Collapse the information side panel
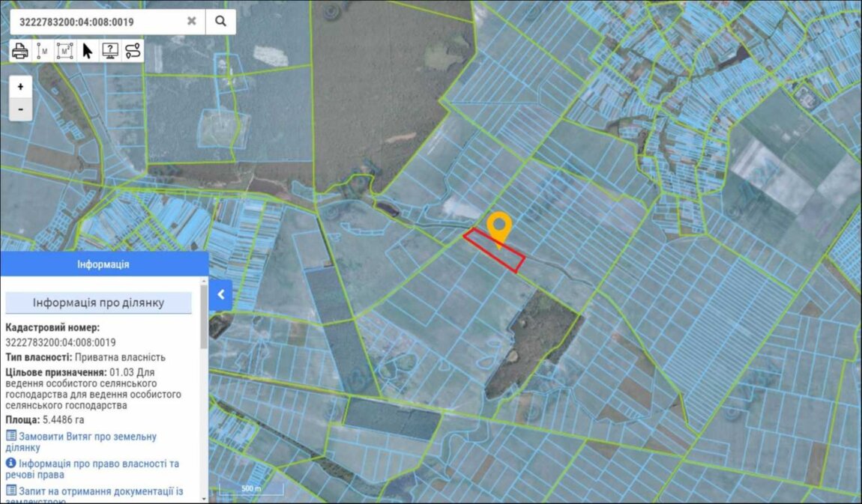 (x=221, y=295)
